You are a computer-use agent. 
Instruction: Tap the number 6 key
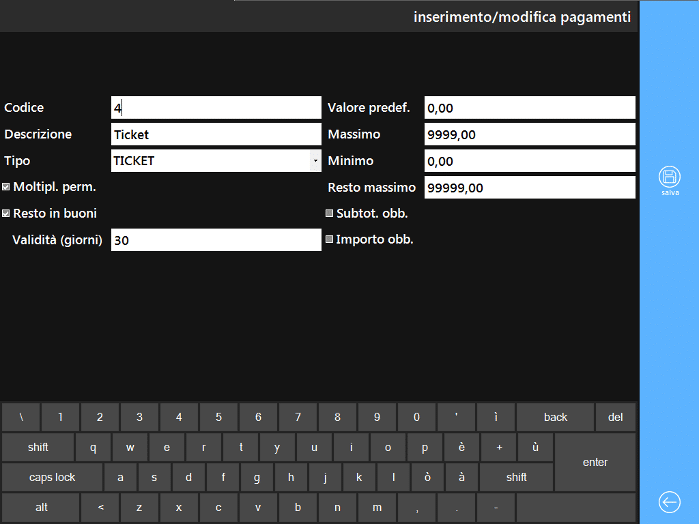[258, 417]
